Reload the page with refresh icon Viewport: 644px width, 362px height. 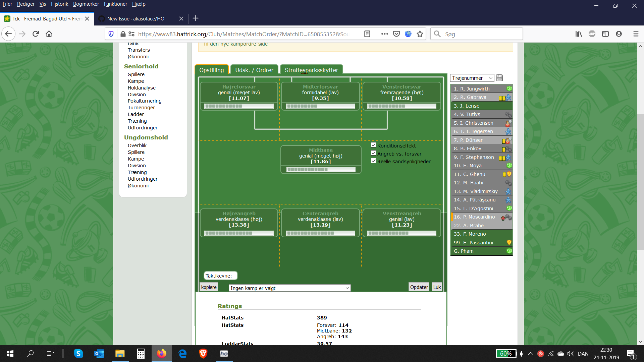(36, 34)
